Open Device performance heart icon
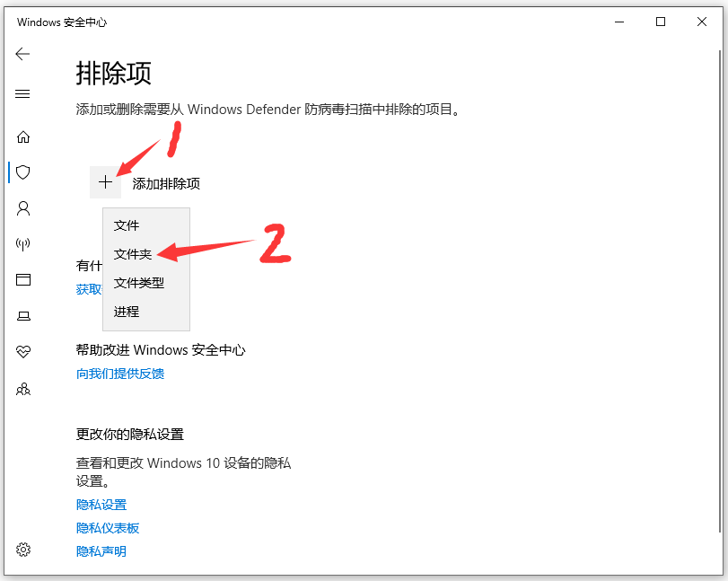 tap(23, 352)
